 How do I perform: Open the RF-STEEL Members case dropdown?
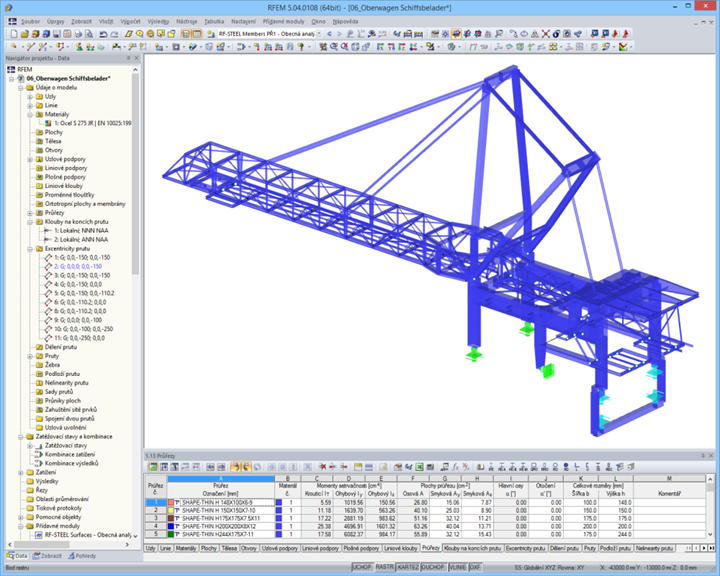click(x=319, y=34)
